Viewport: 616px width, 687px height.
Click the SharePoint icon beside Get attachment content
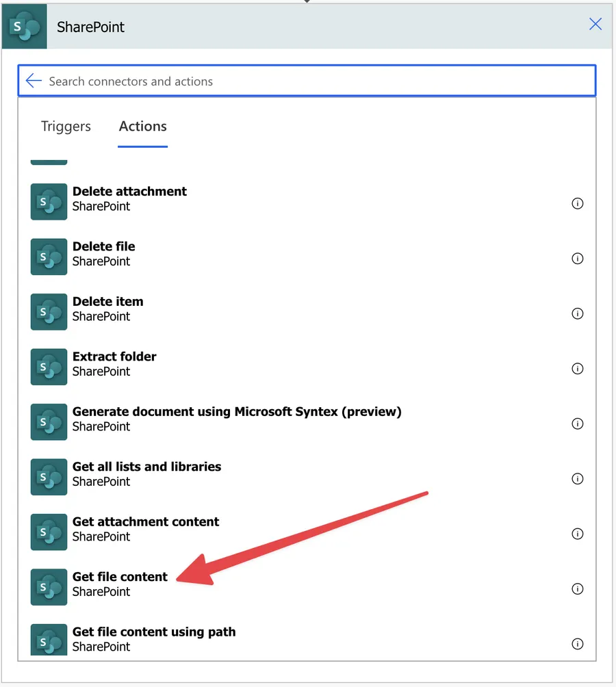click(x=48, y=532)
